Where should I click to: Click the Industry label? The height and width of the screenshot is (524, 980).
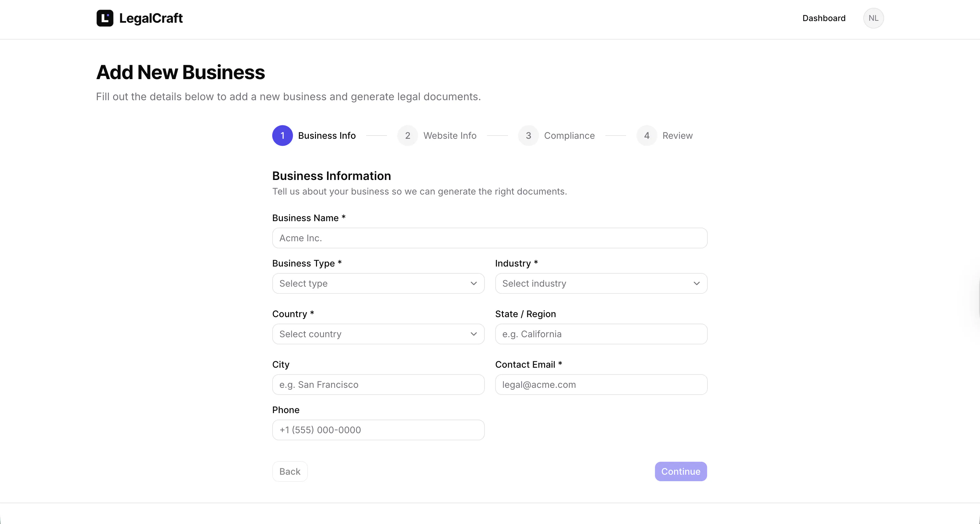point(516,263)
